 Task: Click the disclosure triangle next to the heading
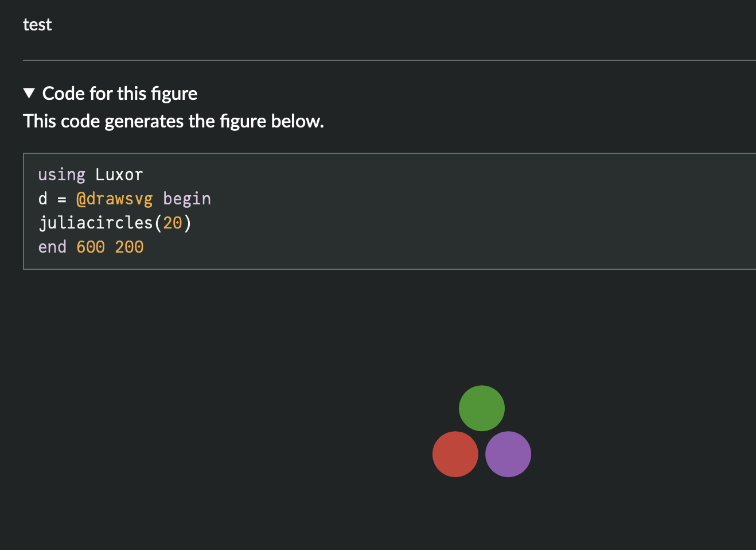(x=29, y=92)
